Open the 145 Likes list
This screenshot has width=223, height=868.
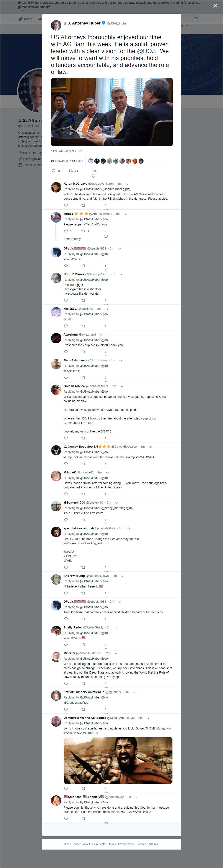pyautogui.click(x=77, y=161)
